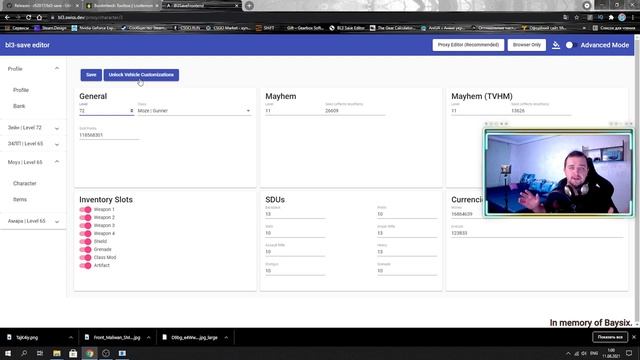Click the browser home icon

pyautogui.click(x=39, y=18)
